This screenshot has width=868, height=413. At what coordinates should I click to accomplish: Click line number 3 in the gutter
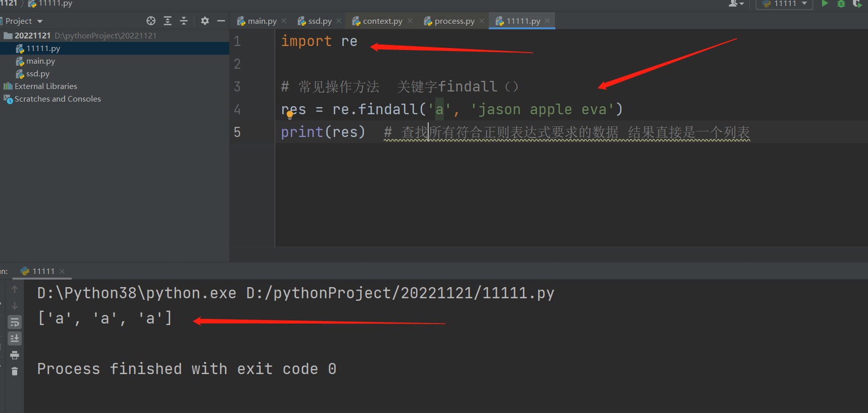(x=237, y=87)
